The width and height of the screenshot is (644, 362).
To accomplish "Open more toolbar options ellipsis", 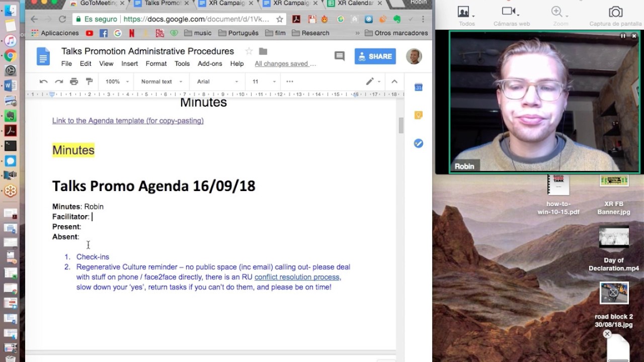I will click(x=290, y=81).
